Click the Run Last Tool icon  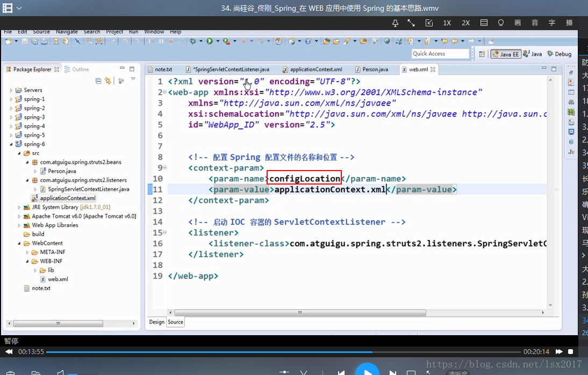point(226,41)
